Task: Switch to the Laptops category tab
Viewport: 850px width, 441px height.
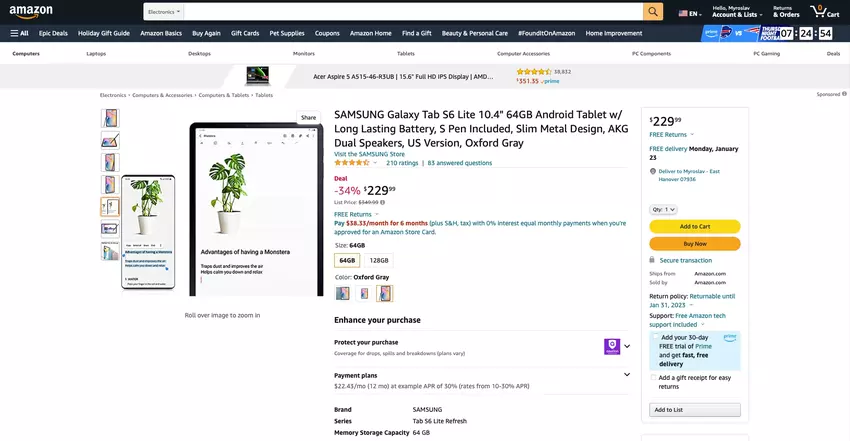Action: (96, 54)
